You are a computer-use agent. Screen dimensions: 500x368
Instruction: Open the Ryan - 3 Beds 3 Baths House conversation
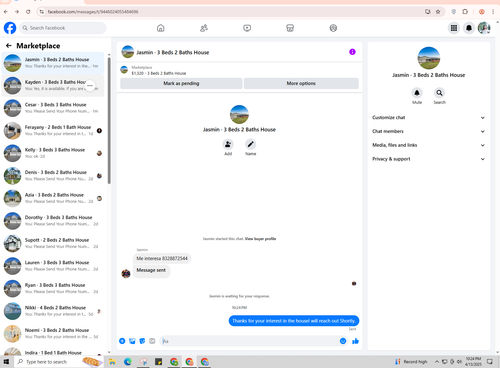click(x=53, y=288)
